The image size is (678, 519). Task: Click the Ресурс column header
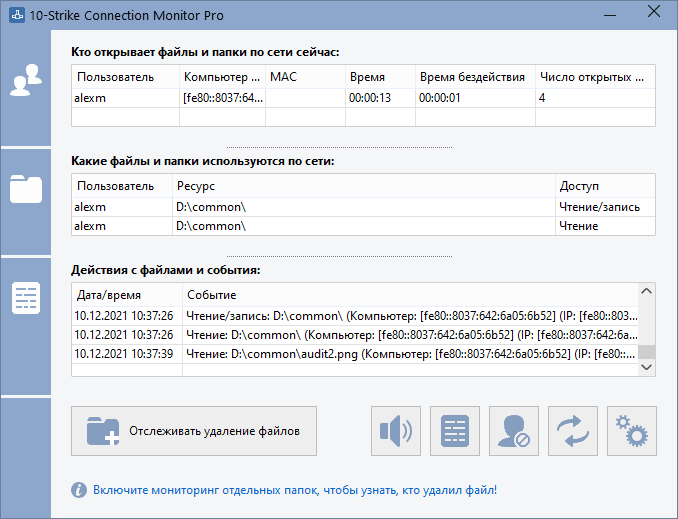point(364,186)
